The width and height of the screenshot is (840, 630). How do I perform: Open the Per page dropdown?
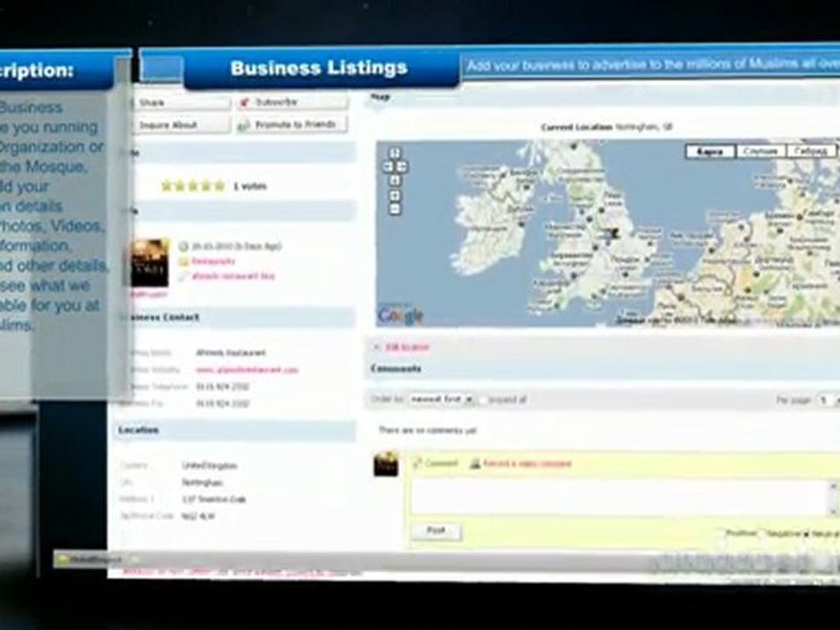[828, 400]
